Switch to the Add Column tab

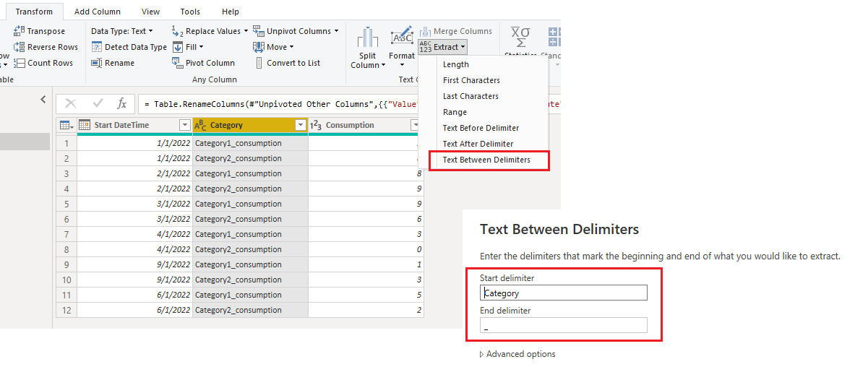pyautogui.click(x=98, y=12)
